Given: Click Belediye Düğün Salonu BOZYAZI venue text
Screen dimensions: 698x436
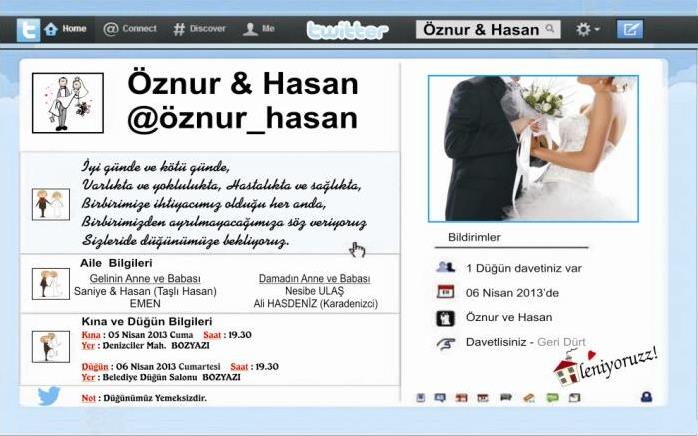Looking at the screenshot, I should coord(171,377).
